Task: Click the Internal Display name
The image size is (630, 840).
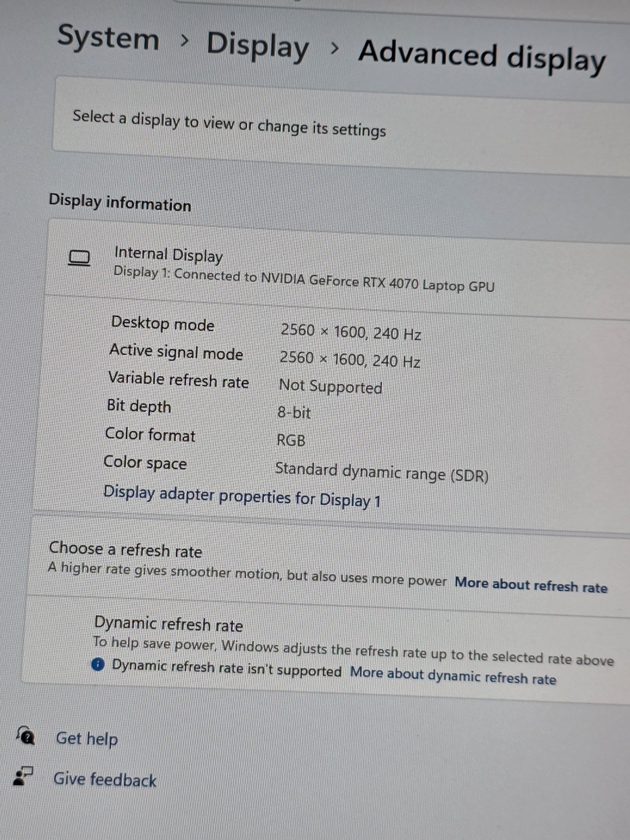Action: pos(169,255)
